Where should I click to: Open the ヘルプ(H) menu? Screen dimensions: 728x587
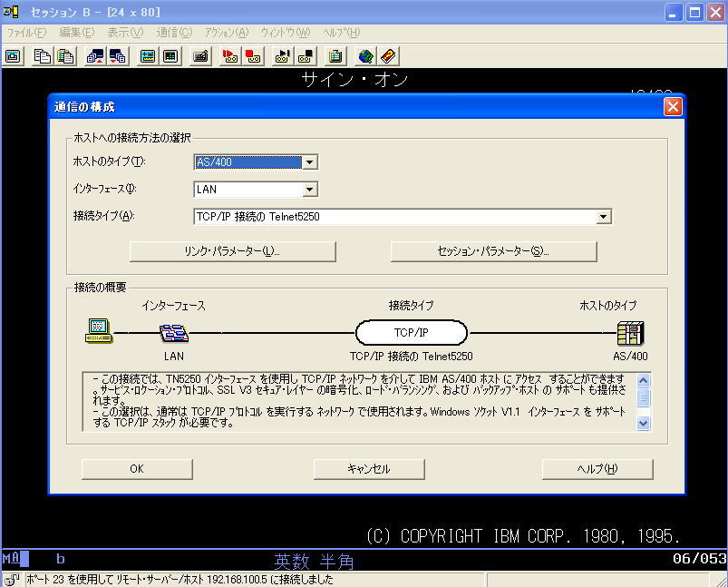341,33
